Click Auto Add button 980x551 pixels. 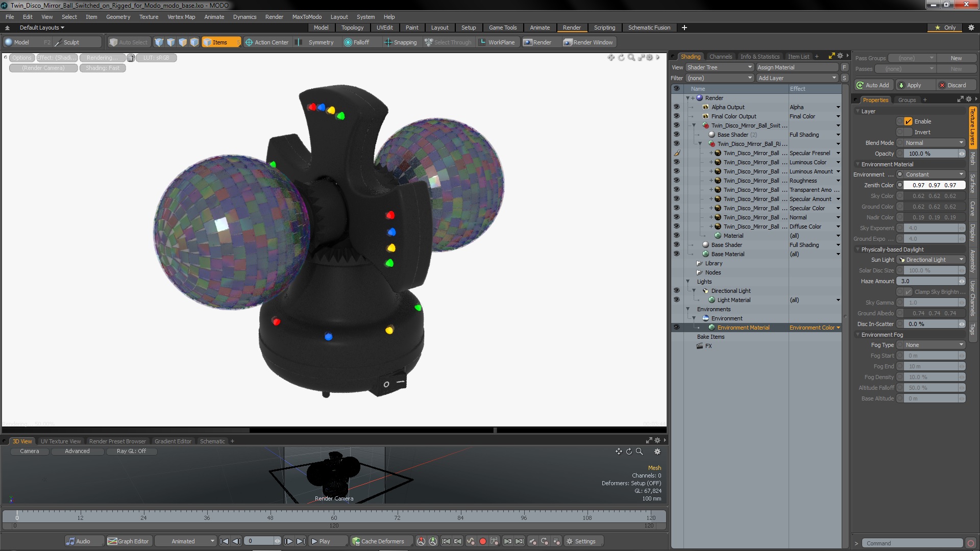tap(873, 85)
